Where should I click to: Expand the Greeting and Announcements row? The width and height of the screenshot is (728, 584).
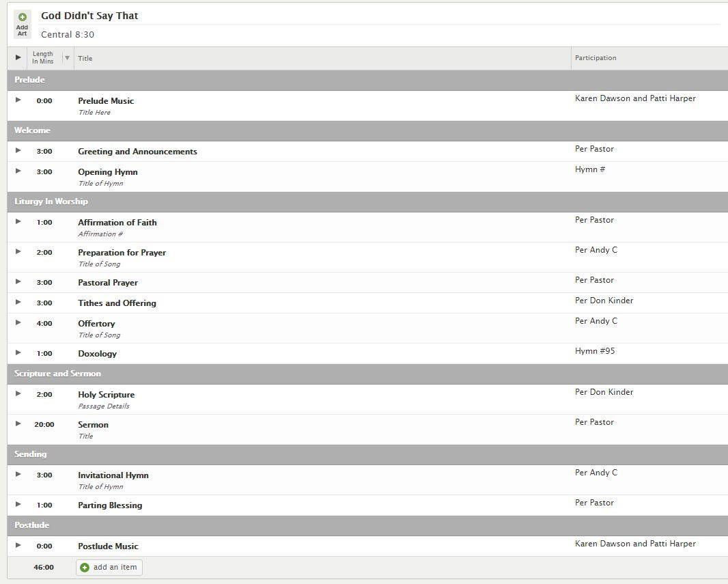tap(18, 150)
